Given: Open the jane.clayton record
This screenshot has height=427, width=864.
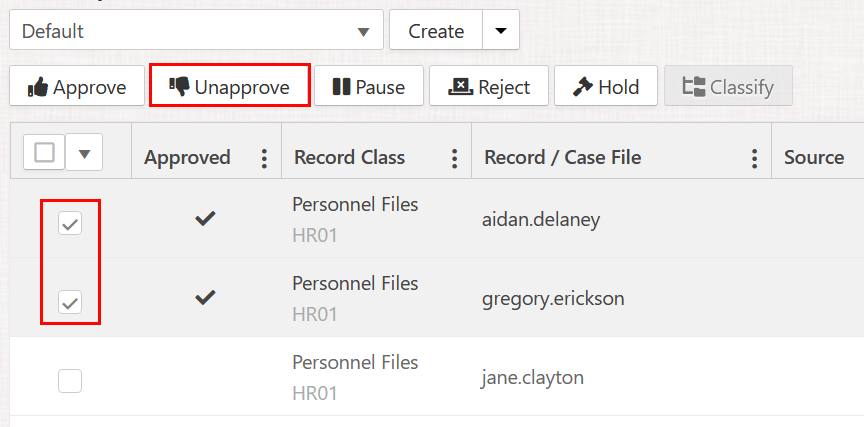Looking at the screenshot, I should click(x=533, y=378).
